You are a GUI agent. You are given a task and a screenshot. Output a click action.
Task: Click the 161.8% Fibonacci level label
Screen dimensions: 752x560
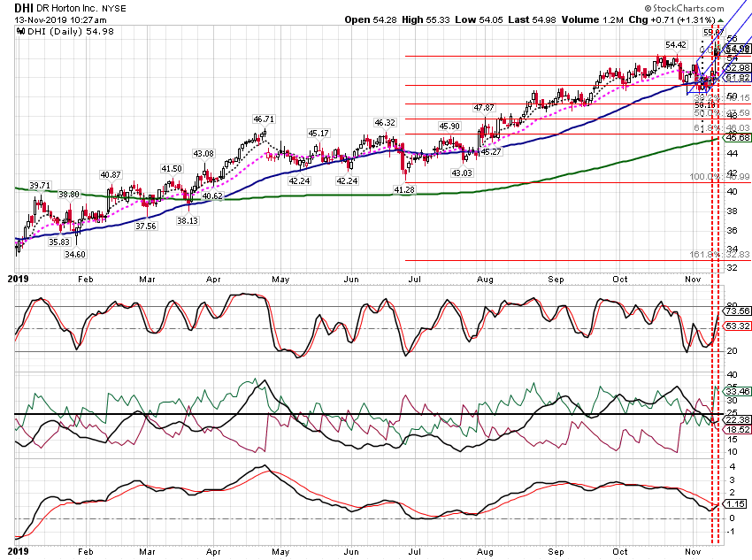point(719,254)
